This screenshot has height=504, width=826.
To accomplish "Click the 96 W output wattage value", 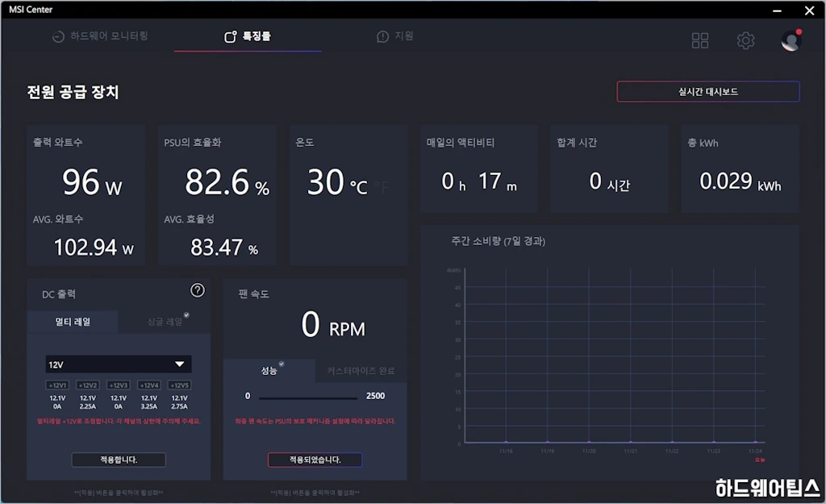I will tap(92, 183).
